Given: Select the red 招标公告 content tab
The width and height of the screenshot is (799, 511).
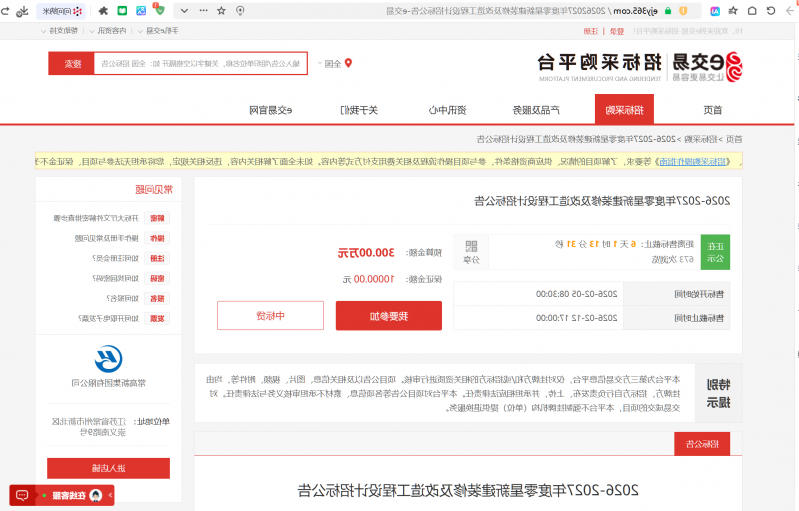Looking at the screenshot, I should pos(702,444).
